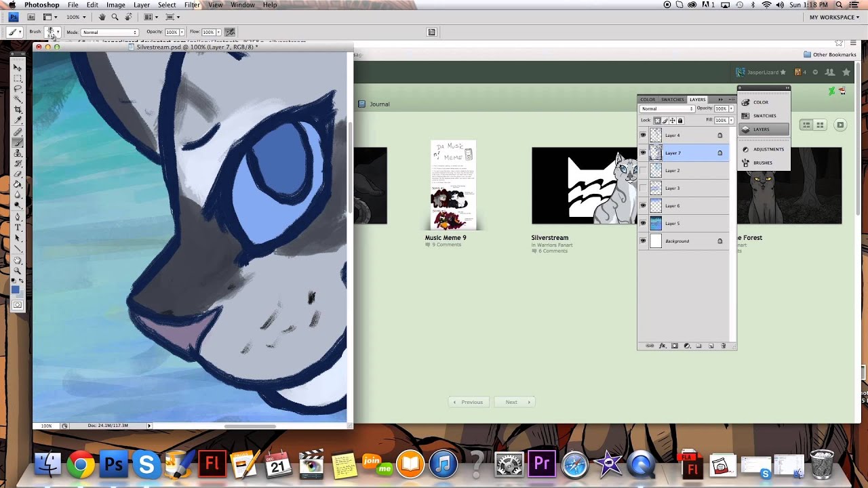The height and width of the screenshot is (488, 868).
Task: Open the Music Meme 9 link in the browser
Action: [x=446, y=238]
